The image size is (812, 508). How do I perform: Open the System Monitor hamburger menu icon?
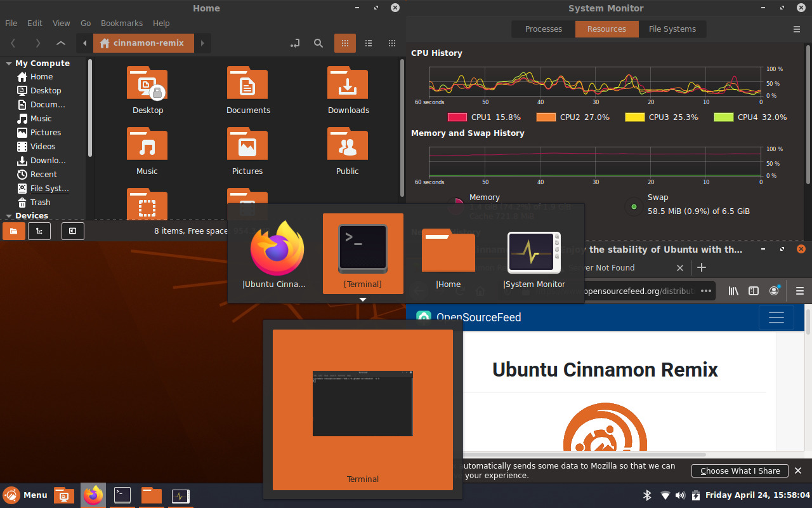[x=797, y=29]
